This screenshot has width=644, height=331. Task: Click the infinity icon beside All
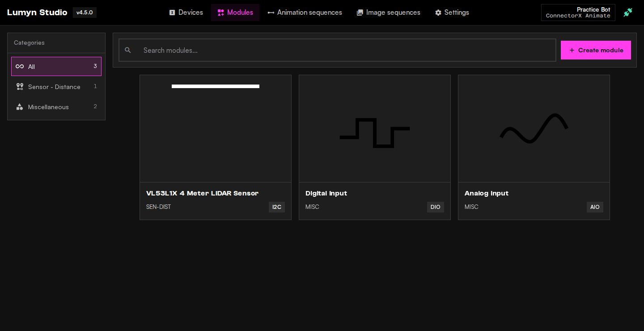[x=20, y=66]
